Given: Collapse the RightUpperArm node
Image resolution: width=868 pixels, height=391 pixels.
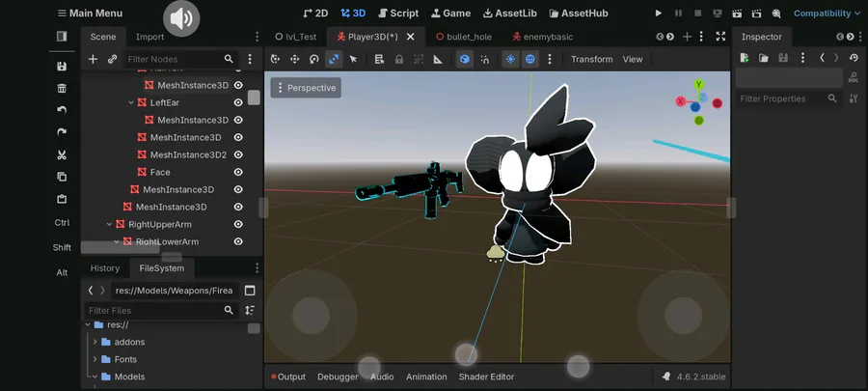Looking at the screenshot, I should pyautogui.click(x=110, y=224).
